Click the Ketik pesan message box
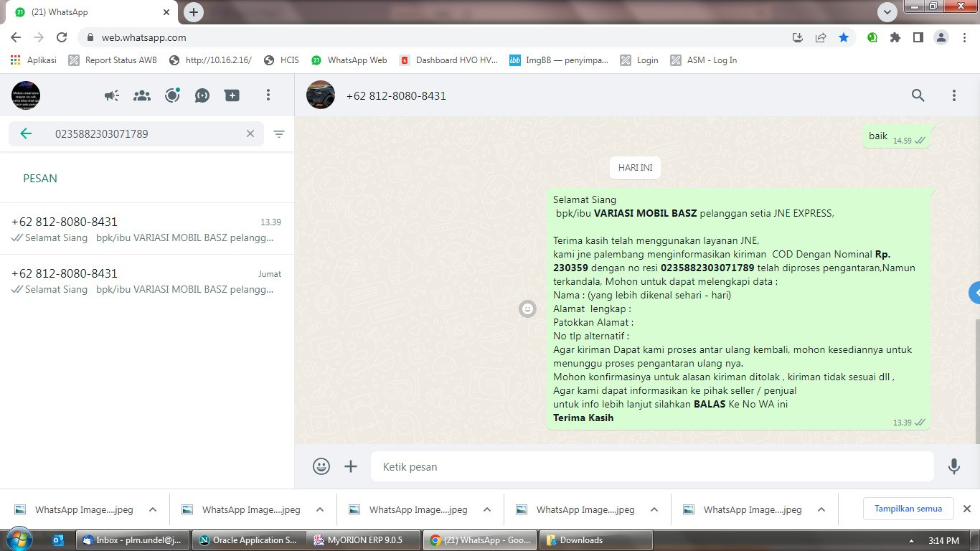 652,466
